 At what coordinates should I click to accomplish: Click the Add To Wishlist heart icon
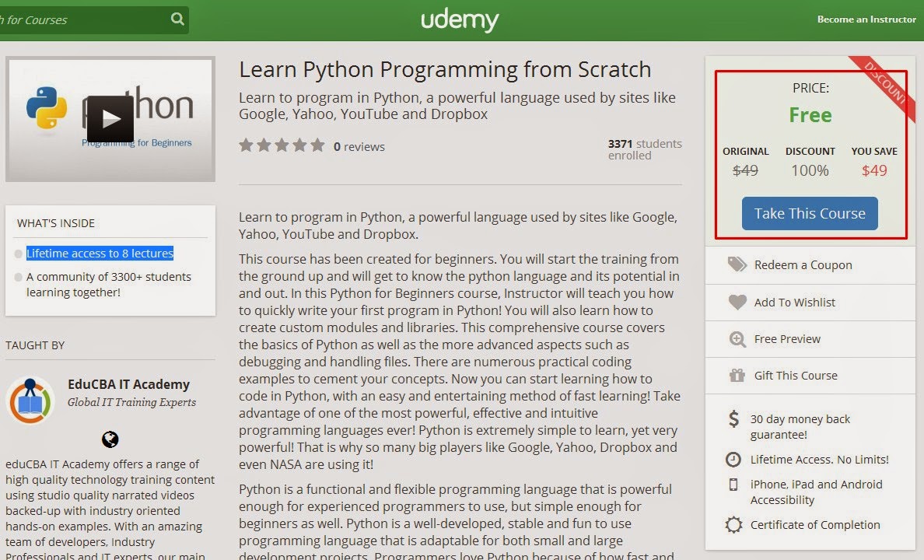pos(737,302)
